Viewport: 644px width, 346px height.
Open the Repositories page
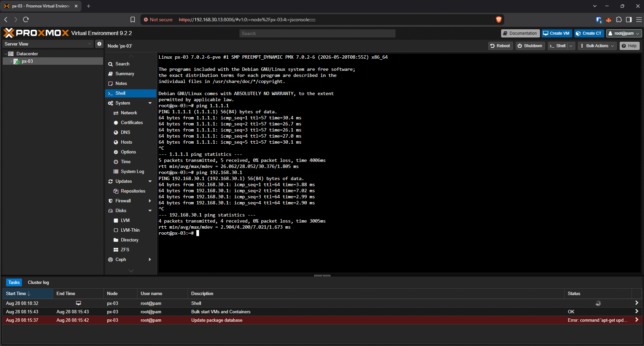[x=133, y=191]
